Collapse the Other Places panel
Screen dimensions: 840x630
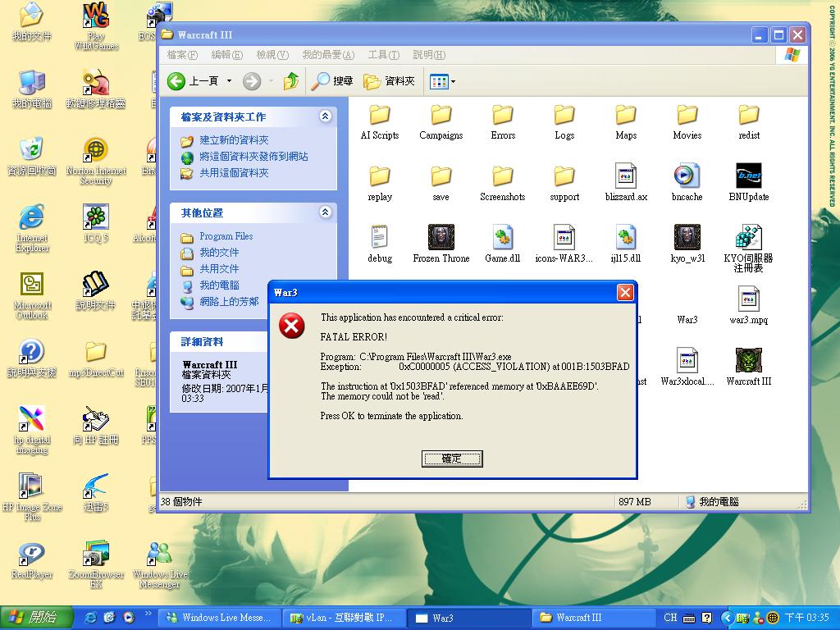click(x=325, y=212)
